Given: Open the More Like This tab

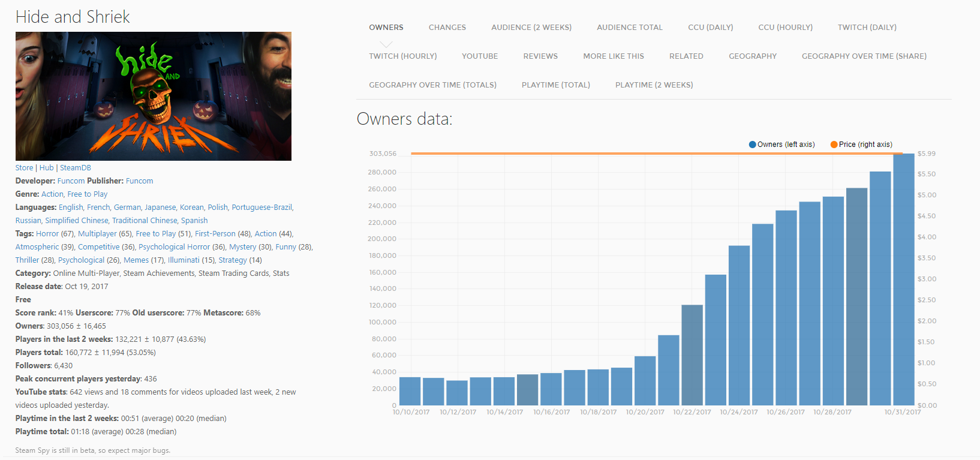Looking at the screenshot, I should click(613, 56).
